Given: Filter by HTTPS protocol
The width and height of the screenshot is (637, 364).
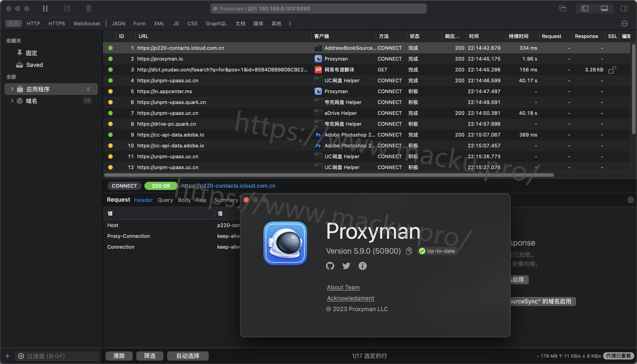Looking at the screenshot, I should point(57,24).
